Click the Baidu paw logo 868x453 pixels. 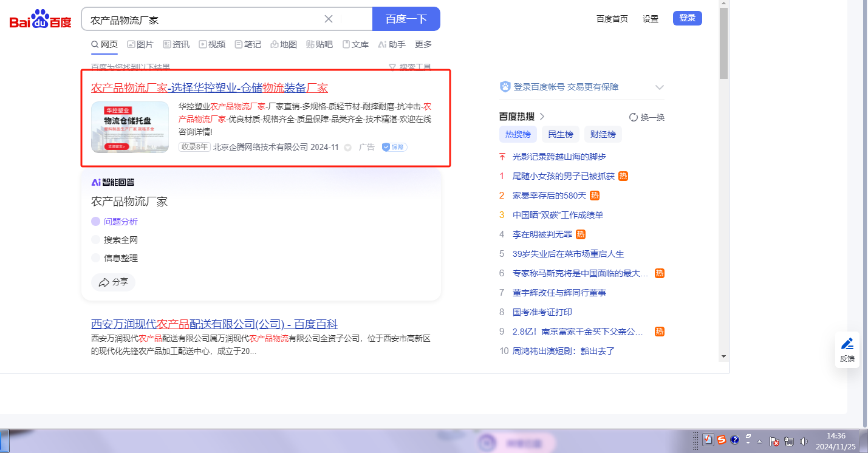(x=40, y=19)
